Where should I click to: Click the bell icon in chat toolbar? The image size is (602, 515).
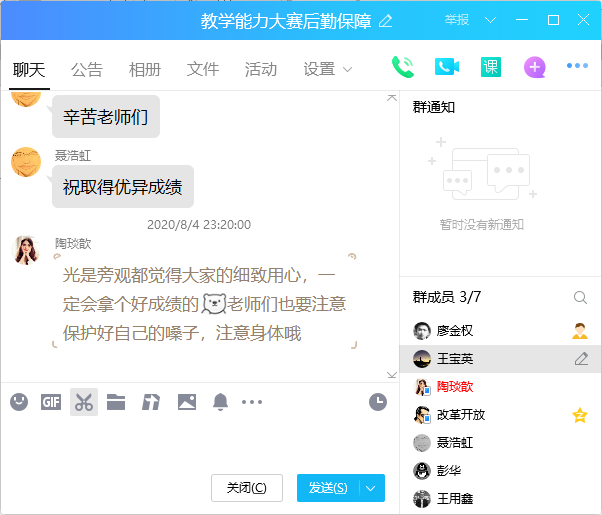(220, 402)
